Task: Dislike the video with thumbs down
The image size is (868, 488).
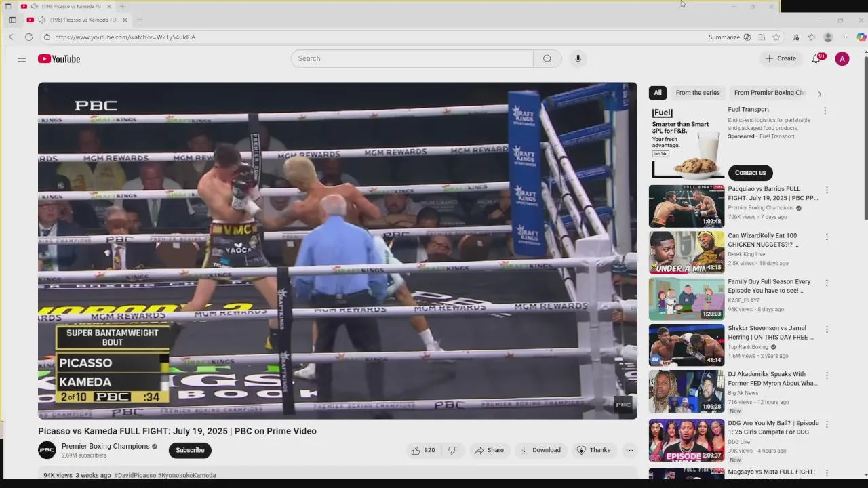Action: click(x=452, y=450)
